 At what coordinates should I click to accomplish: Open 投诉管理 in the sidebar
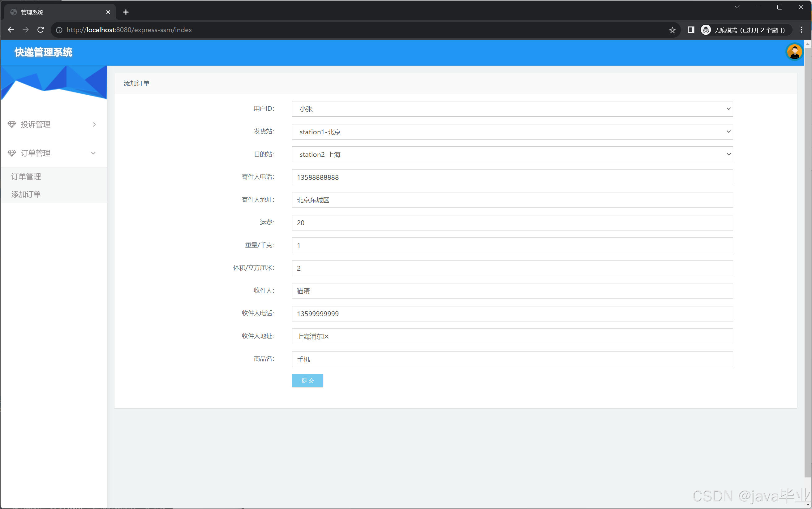(x=54, y=125)
